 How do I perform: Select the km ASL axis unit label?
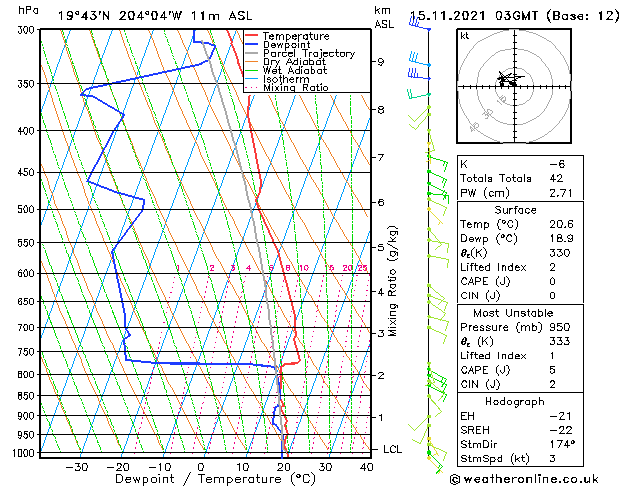click(x=384, y=17)
